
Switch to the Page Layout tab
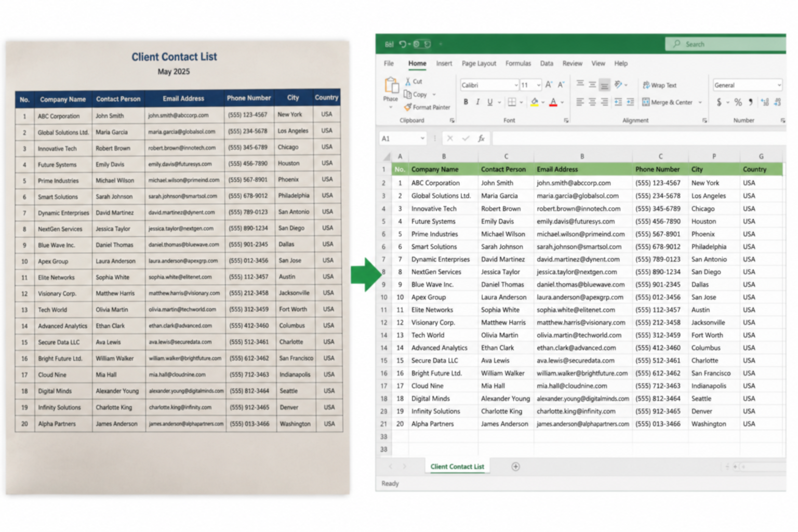[479, 63]
